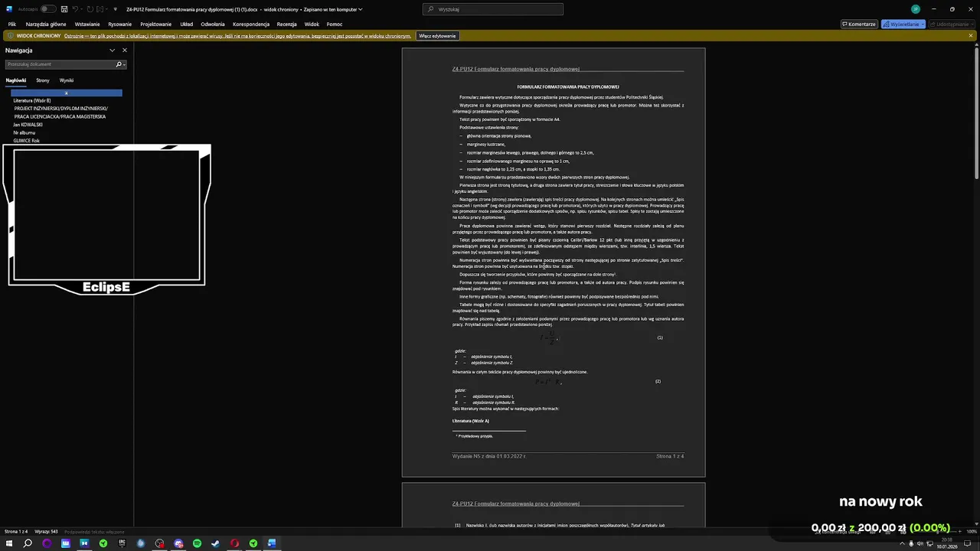Click the Wyrazy: 543 word count
The width and height of the screenshot is (980, 551).
pyautogui.click(x=46, y=531)
